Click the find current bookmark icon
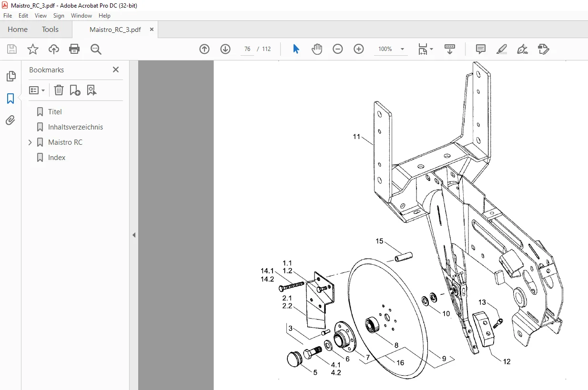 (x=92, y=90)
